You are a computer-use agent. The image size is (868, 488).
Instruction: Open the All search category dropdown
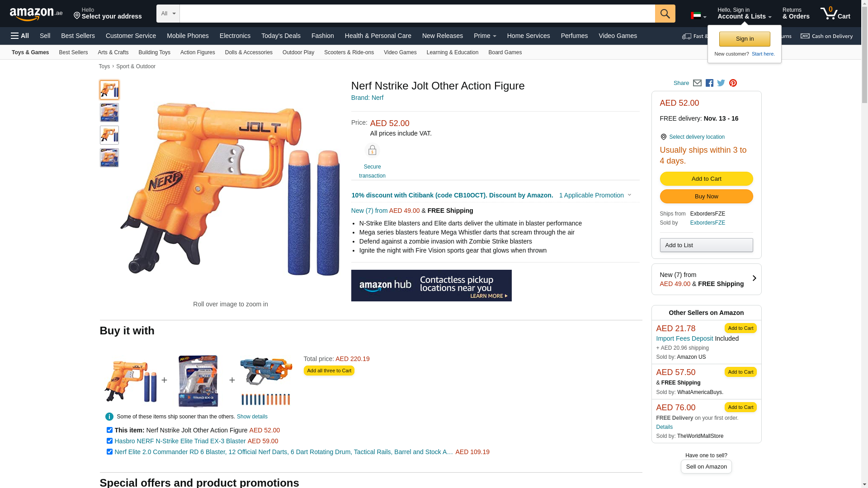click(168, 14)
